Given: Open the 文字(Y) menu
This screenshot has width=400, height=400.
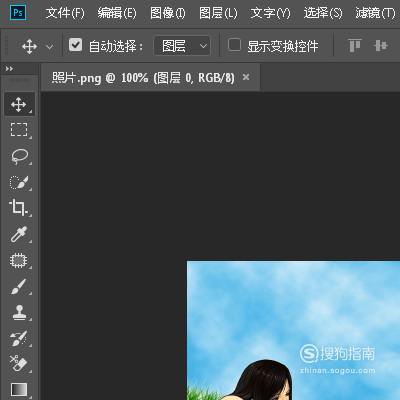Looking at the screenshot, I should click(270, 13).
